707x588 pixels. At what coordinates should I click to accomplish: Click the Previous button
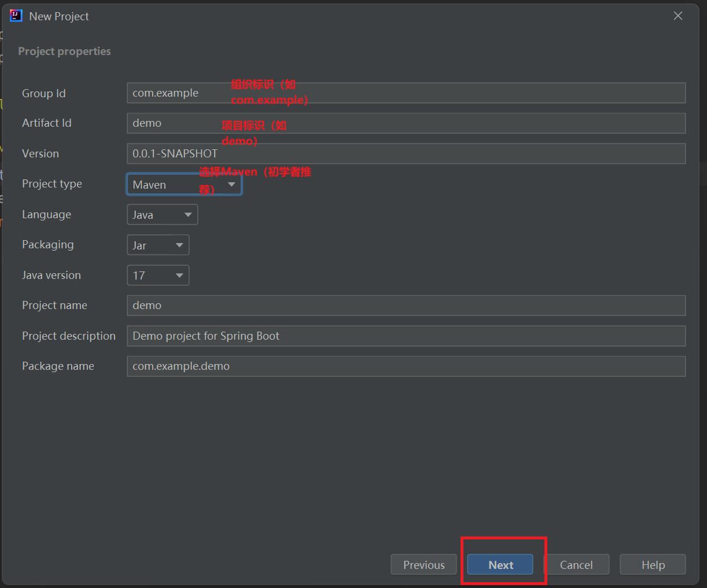(423, 564)
